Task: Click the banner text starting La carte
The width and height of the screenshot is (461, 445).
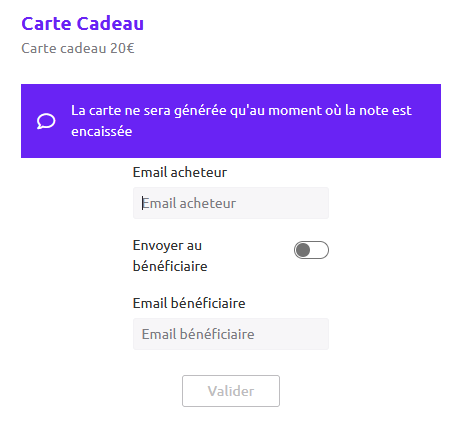Action: [x=241, y=121]
